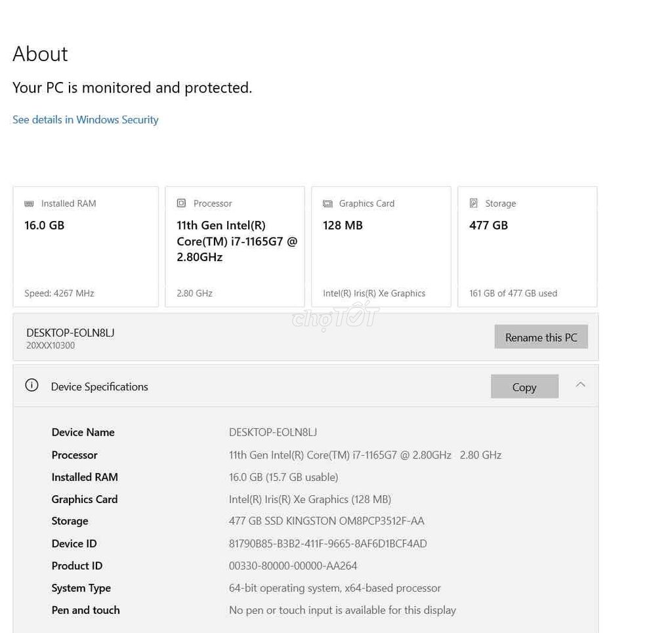Collapse the Device Specifications section chevron
672x633 pixels.
pyautogui.click(x=580, y=384)
